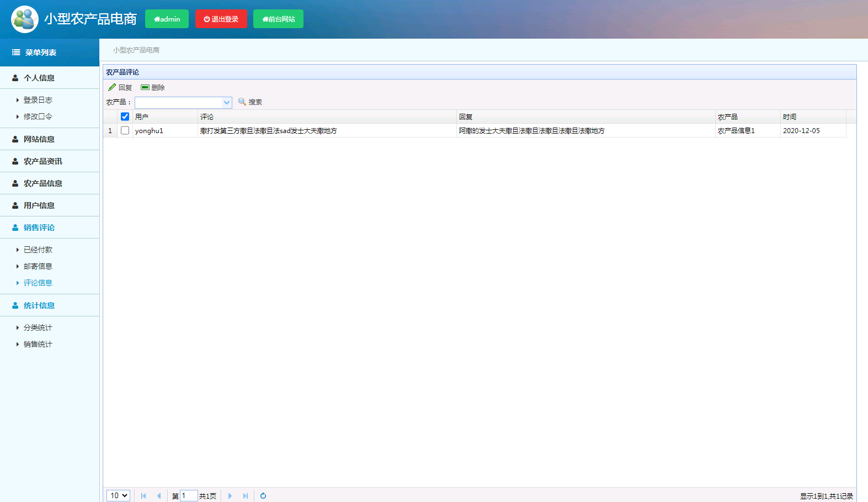Click the 农产品资讯 user icon
868x502 pixels.
click(x=15, y=161)
